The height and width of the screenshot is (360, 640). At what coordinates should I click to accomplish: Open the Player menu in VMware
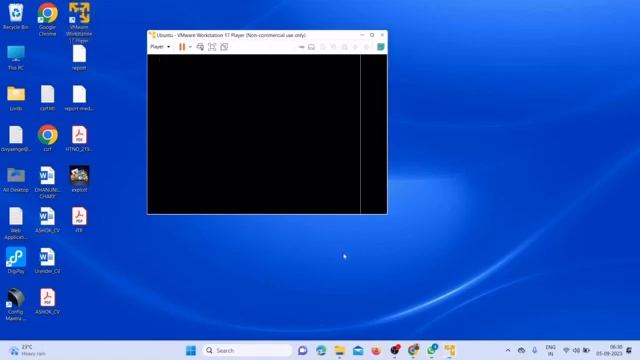pyautogui.click(x=160, y=47)
